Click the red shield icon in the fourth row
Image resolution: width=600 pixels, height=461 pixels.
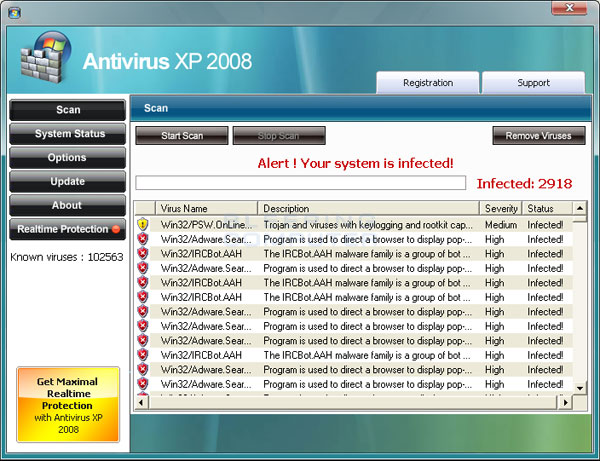143,268
